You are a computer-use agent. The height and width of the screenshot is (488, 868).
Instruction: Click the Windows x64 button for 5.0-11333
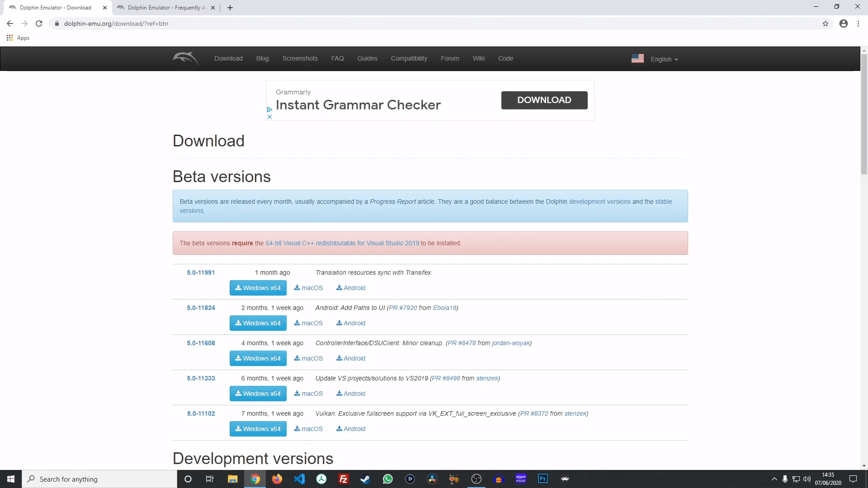click(258, 393)
